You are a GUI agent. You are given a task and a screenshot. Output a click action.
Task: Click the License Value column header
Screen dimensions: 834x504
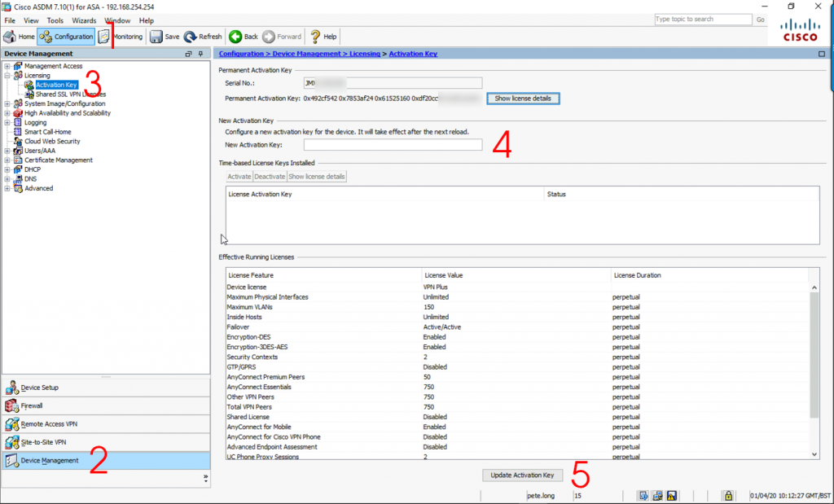516,275
